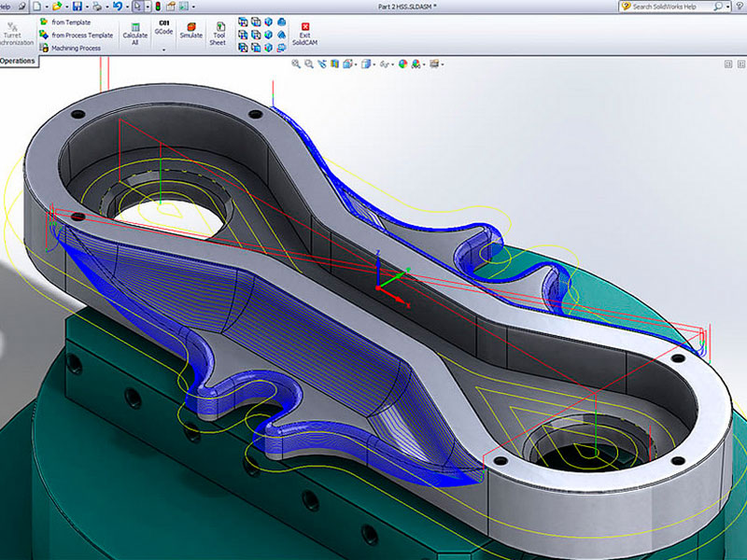Switch to the Operations tab
This screenshot has width=747, height=560.
18,61
